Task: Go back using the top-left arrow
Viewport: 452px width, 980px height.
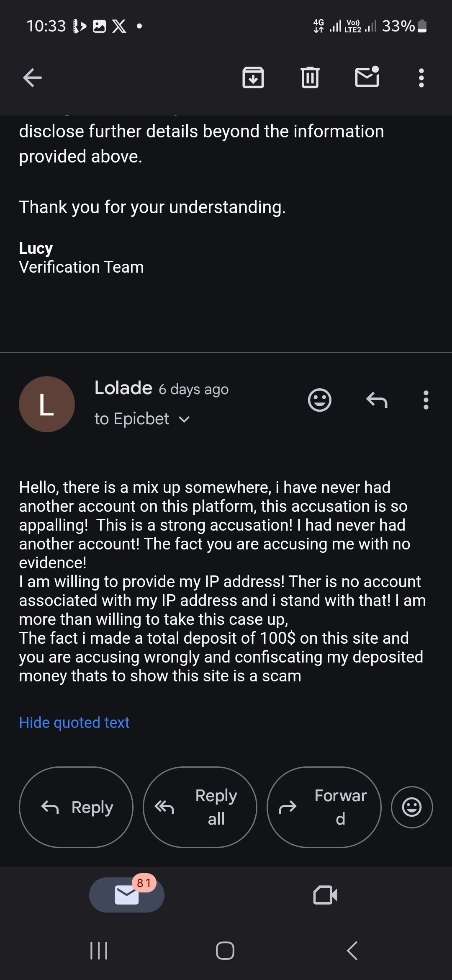Action: click(32, 77)
